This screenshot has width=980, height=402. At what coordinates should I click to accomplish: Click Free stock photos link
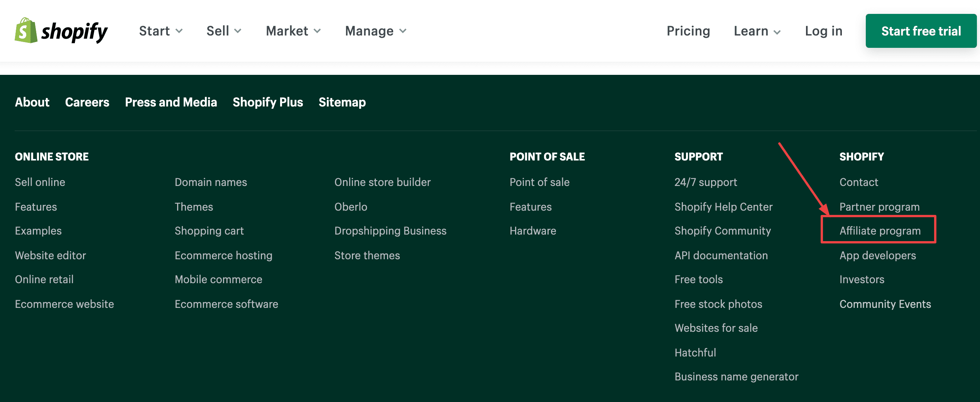tap(718, 304)
